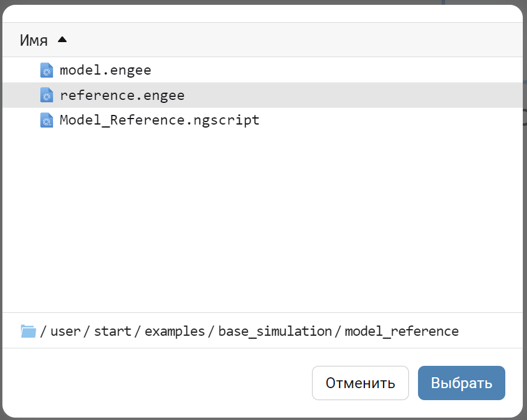This screenshot has width=527, height=420.
Task: Click the model.engee file icon
Action: (x=47, y=70)
